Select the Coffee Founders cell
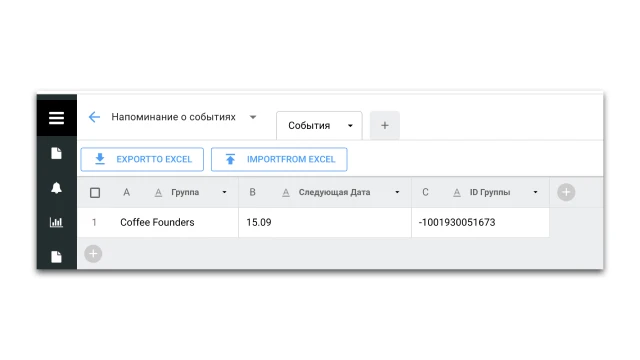The height and width of the screenshot is (360, 640). pyautogui.click(x=158, y=222)
